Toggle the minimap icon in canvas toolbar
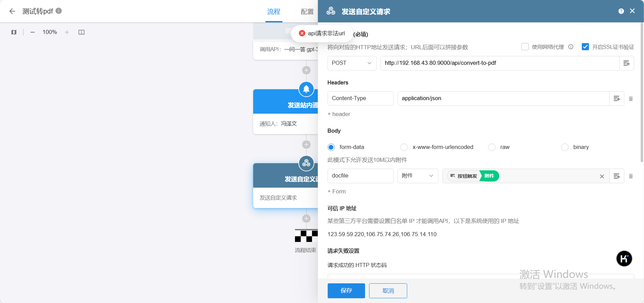 tap(14, 32)
